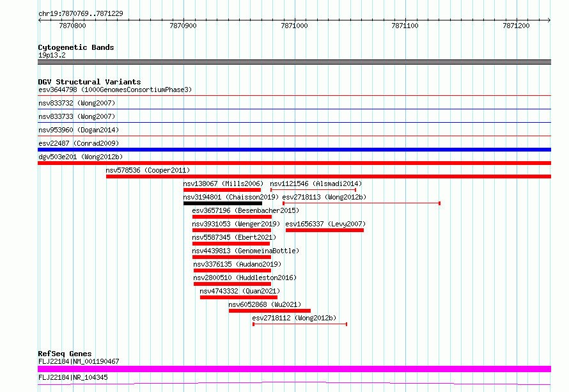The image size is (569, 392).
Task: Open gene FLJ22184|NR_104345 label
Action: coord(73,377)
